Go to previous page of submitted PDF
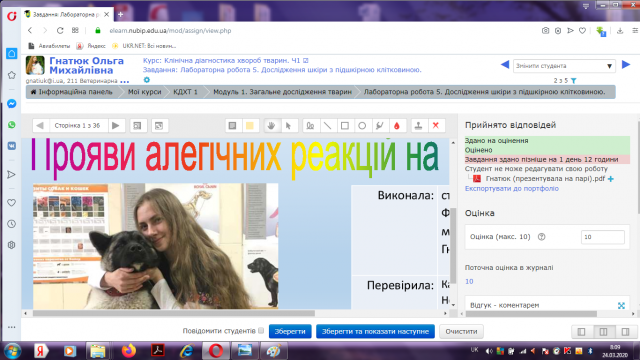640x360 pixels. (x=40, y=126)
